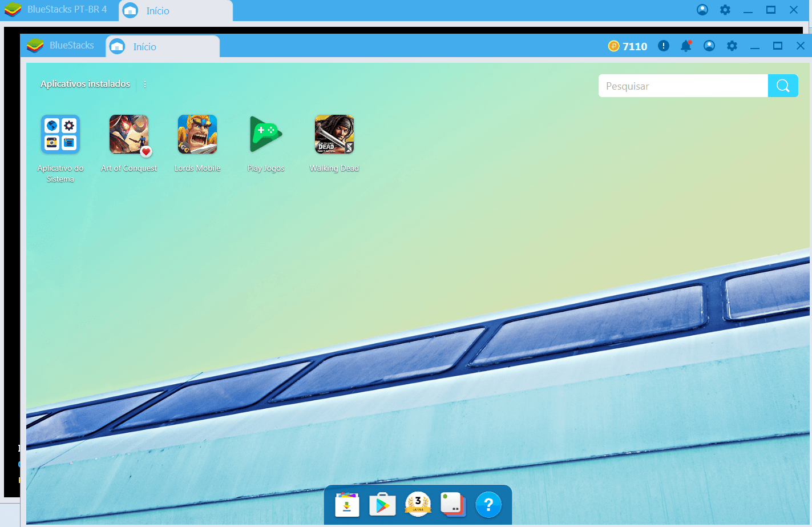The height and width of the screenshot is (527, 812).
Task: Open the Aplicativo do Sistema folder
Action: point(60,134)
